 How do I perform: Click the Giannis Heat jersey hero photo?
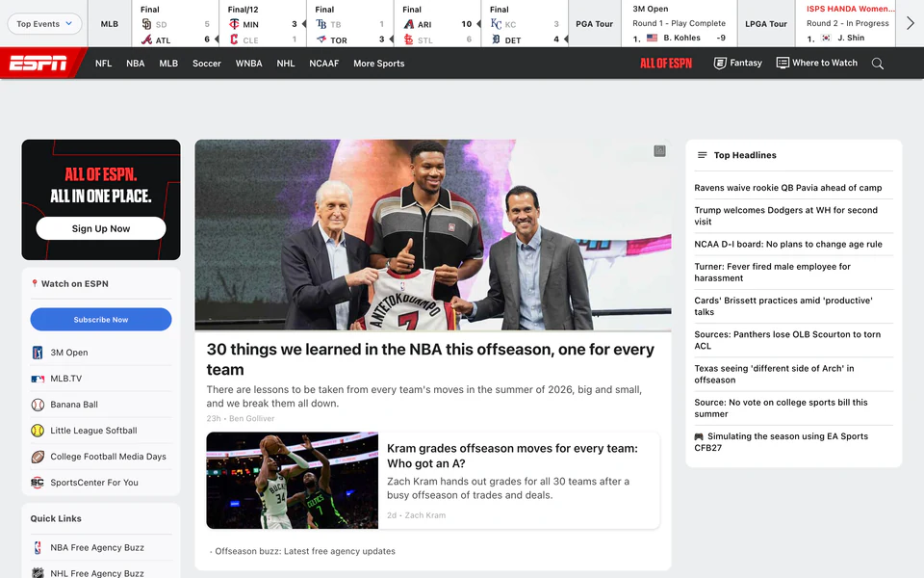tap(432, 235)
